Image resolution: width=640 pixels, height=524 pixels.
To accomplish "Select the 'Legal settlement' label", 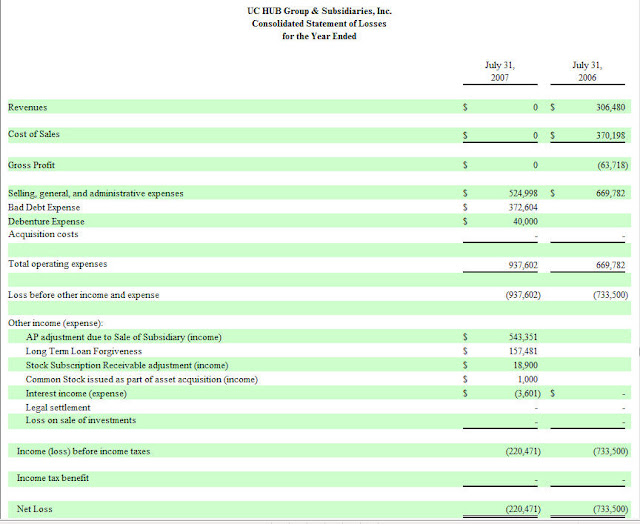I will click(58, 408).
